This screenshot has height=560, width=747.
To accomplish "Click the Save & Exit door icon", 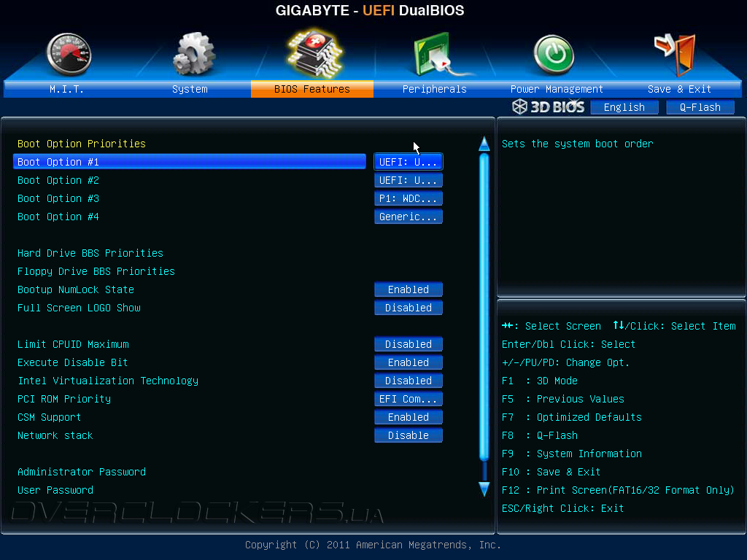I will tap(676, 54).
